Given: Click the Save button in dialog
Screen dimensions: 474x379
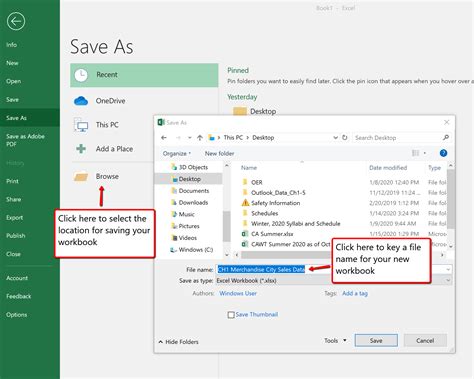Looking at the screenshot, I should [376, 340].
